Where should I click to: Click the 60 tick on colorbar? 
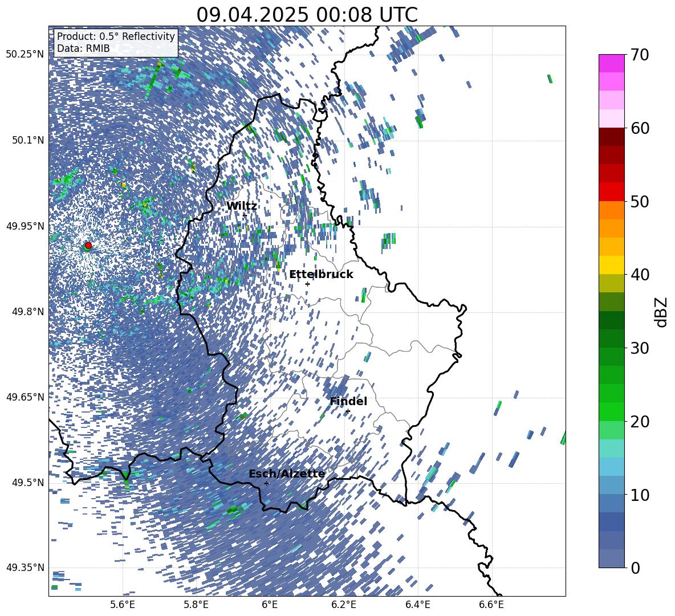640,128
